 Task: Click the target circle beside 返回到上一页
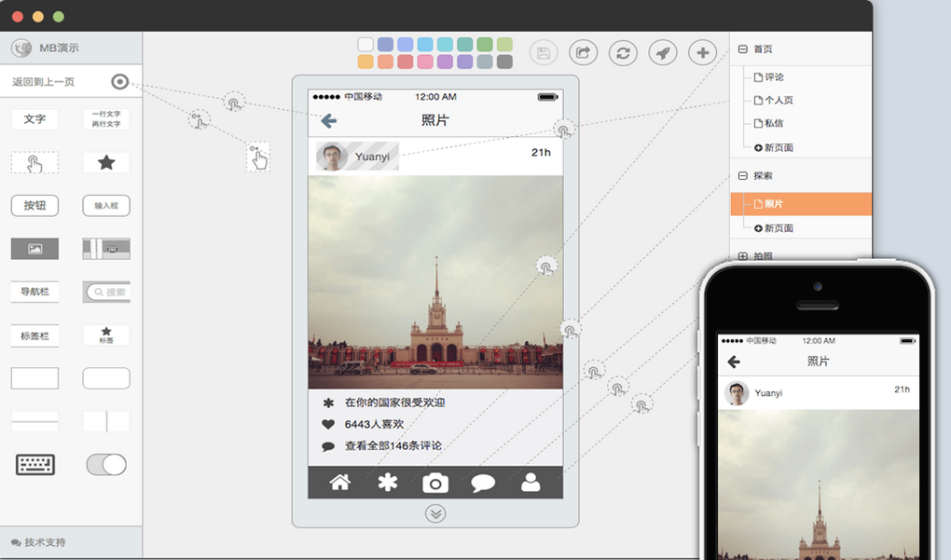pos(119,82)
